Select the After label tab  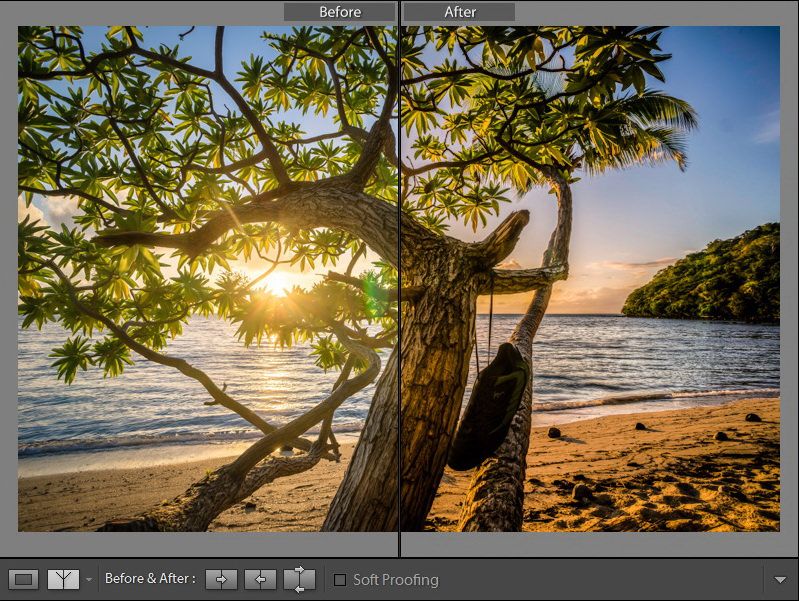pyautogui.click(x=460, y=12)
